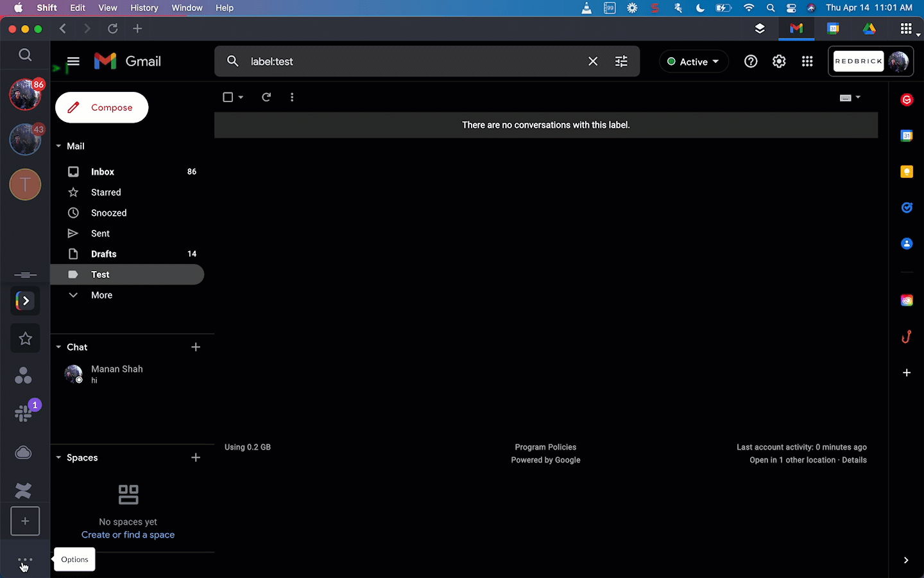This screenshot has height=578, width=924.
Task: Select the orange T account avatar
Action: (x=26, y=185)
